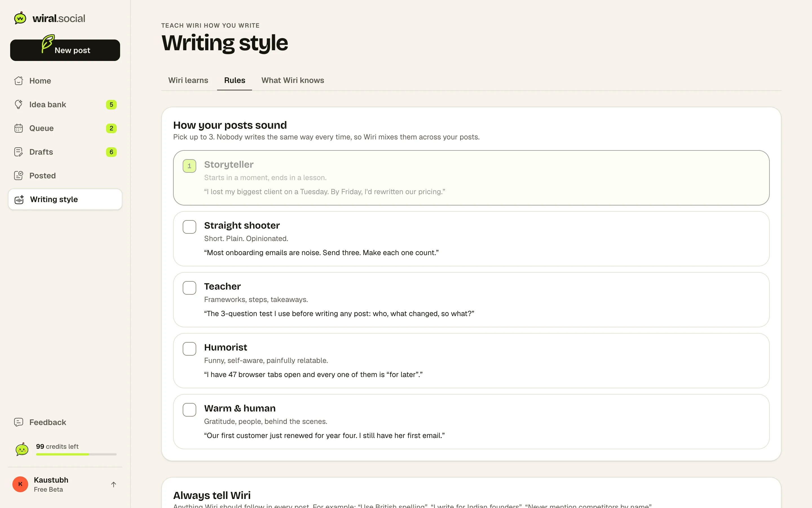Click the Home house icon
This screenshot has width=812, height=508.
tap(19, 81)
